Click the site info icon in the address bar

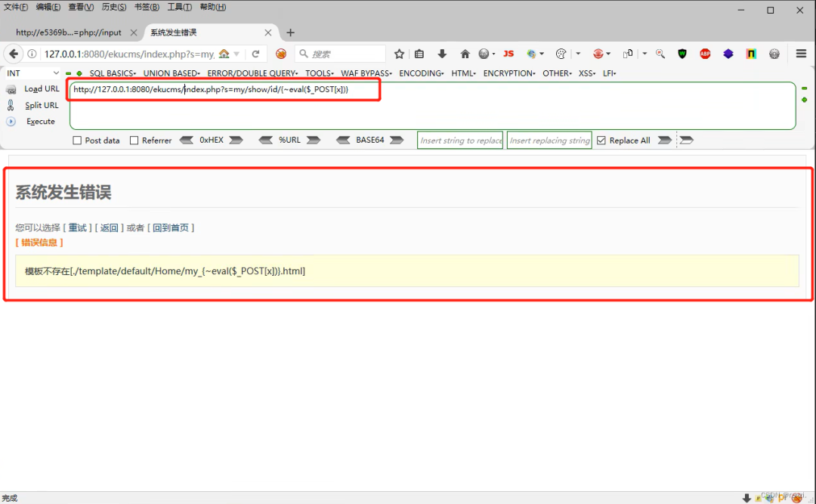(32, 54)
